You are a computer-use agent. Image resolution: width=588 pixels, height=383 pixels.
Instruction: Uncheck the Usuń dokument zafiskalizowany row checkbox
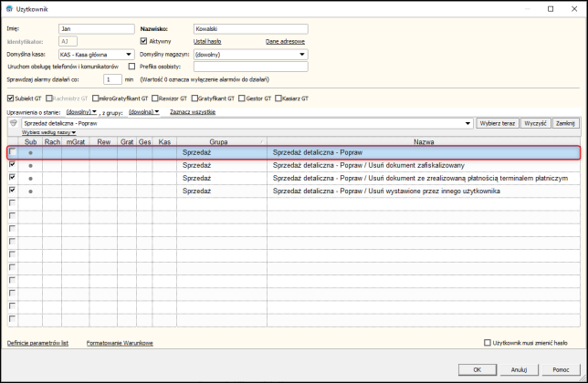[13, 164]
